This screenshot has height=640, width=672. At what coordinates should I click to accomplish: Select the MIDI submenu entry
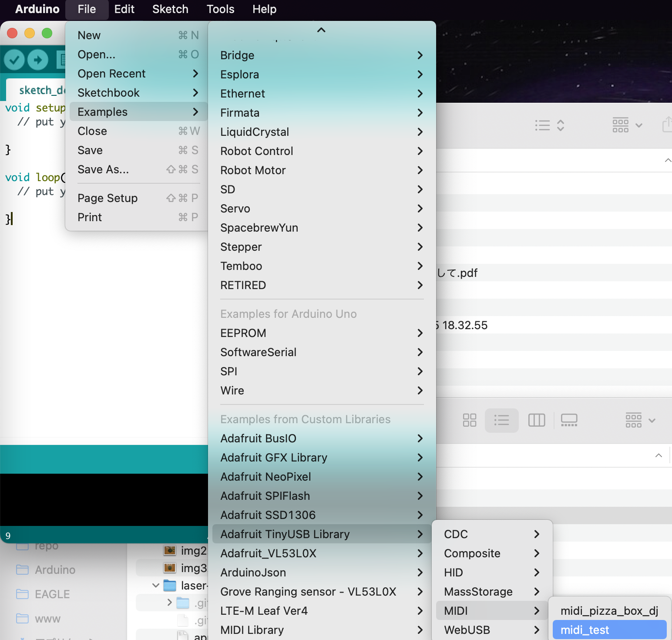pos(492,611)
